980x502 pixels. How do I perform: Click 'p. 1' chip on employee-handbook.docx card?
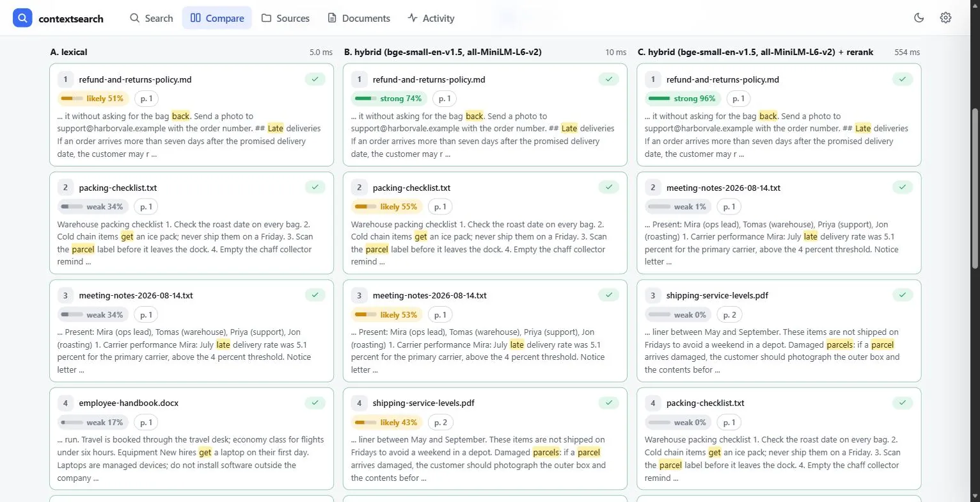click(146, 423)
